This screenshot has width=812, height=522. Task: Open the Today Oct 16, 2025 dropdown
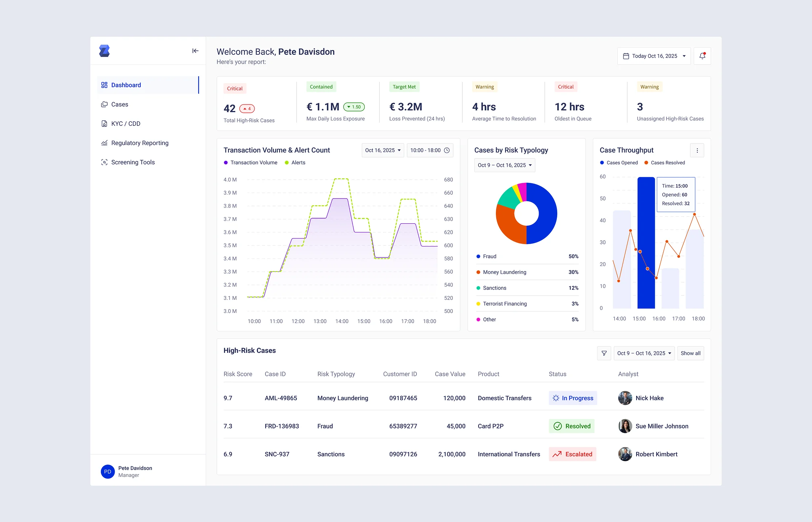[654, 56]
